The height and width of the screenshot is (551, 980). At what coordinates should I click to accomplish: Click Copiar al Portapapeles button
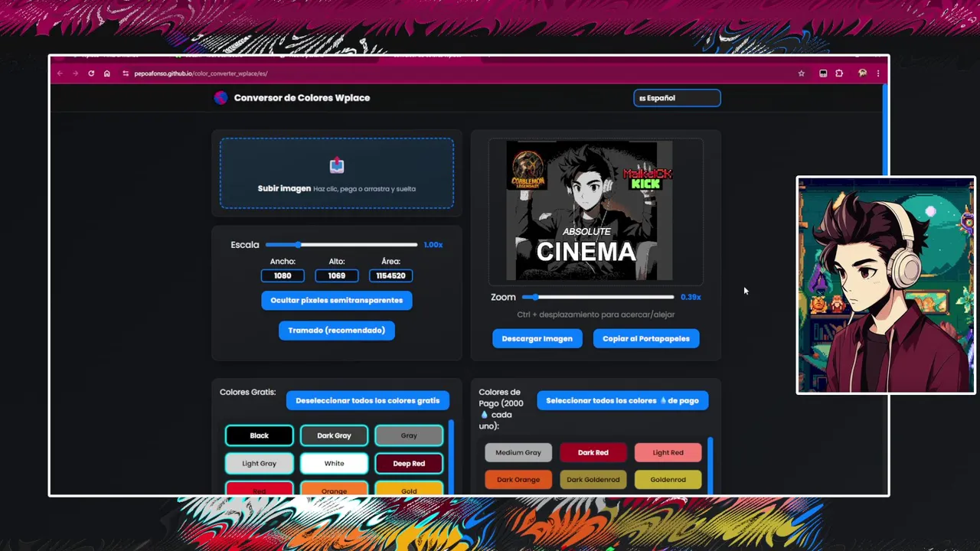pos(646,338)
